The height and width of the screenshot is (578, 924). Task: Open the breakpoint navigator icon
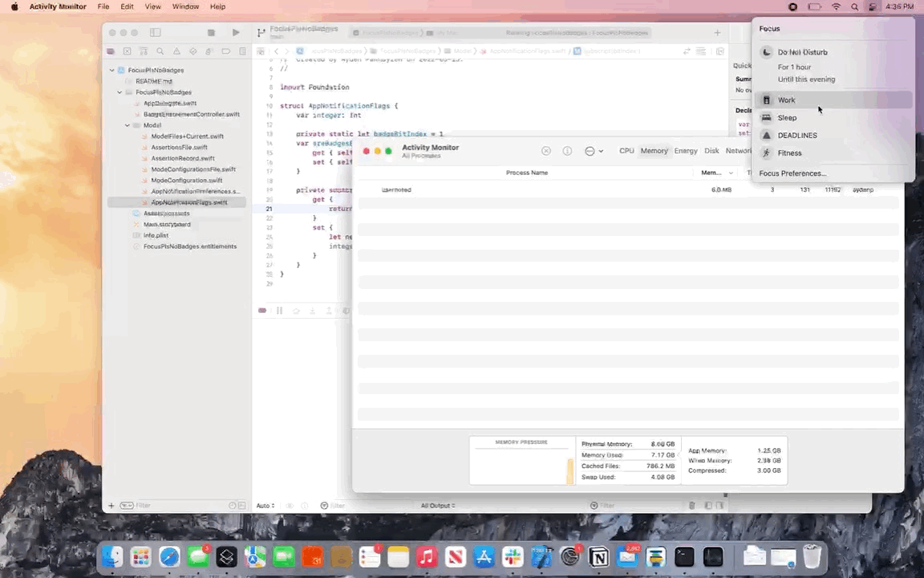(225, 51)
